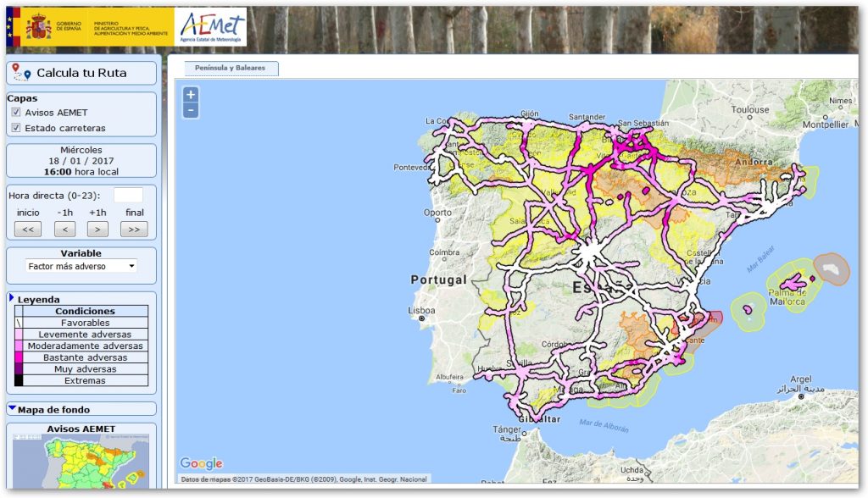Open Calcula tu Ruta route planner
Viewport: 868px width, 498px height.
tap(81, 73)
